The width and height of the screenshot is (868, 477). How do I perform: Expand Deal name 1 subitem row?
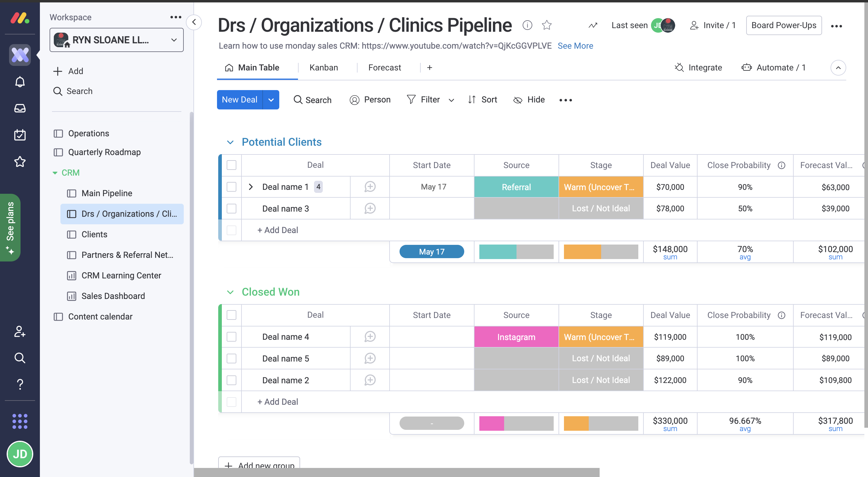(x=251, y=187)
